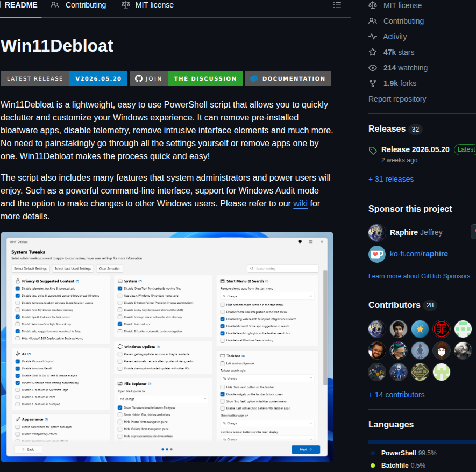The height and width of the screenshot is (472, 476).
Task: Click the eye icon beside 214 watching
Action: (373, 68)
